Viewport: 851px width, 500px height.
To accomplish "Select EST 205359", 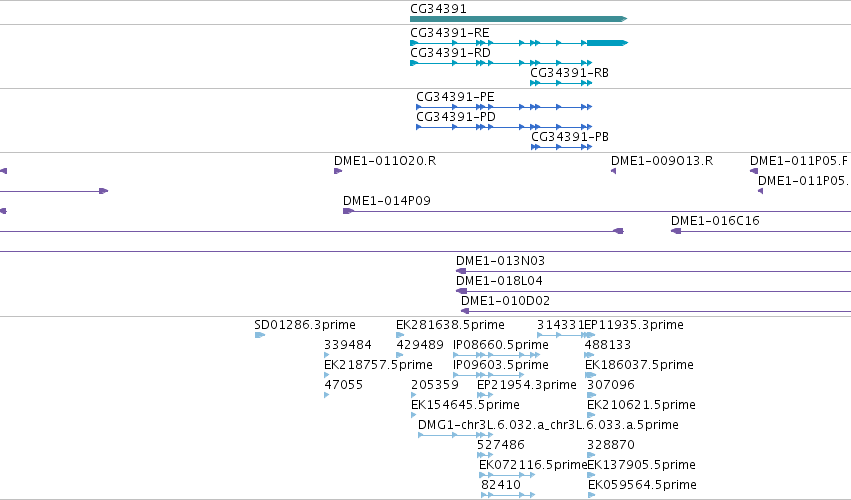I will (435, 385).
